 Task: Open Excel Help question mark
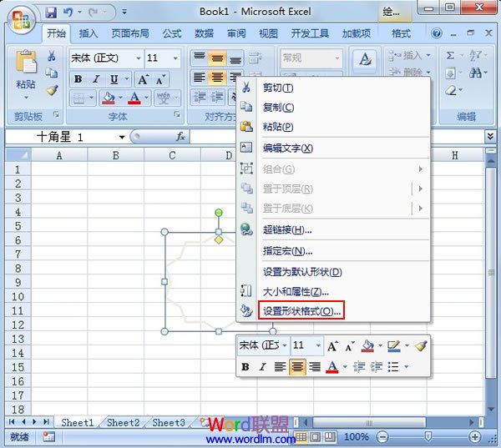(437, 33)
